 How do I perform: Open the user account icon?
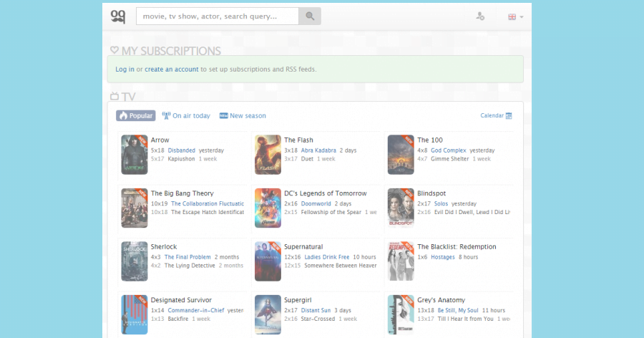(x=480, y=16)
